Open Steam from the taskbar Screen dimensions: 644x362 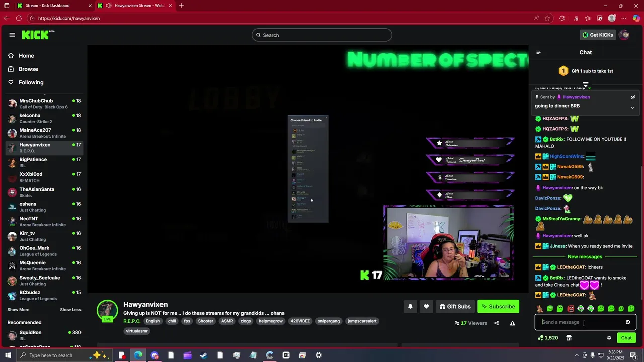tap(204, 355)
